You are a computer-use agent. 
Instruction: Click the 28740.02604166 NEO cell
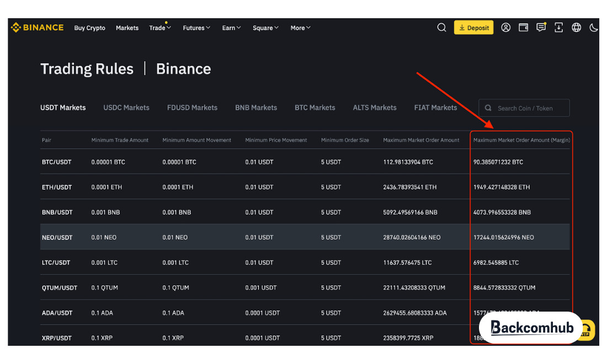click(x=412, y=238)
